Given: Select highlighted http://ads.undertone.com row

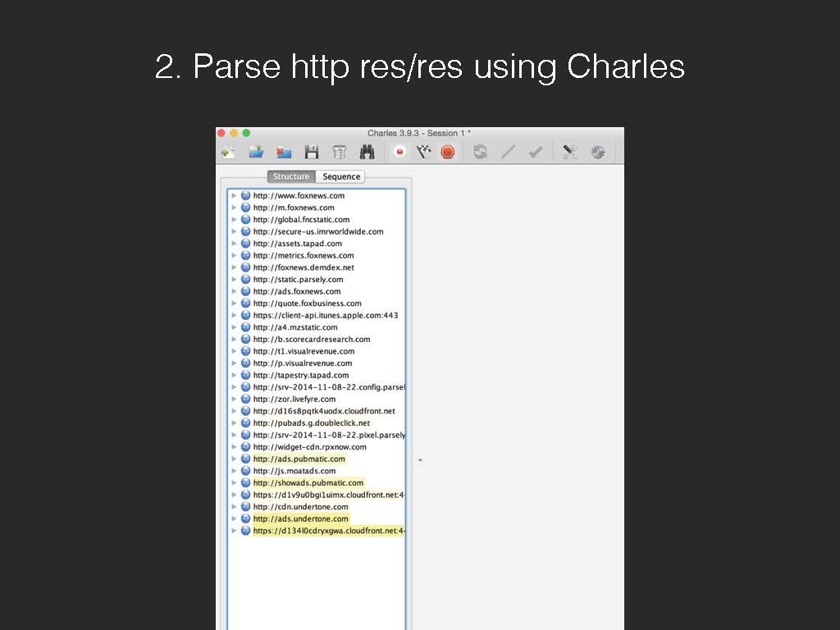Looking at the screenshot, I should pos(317,518).
